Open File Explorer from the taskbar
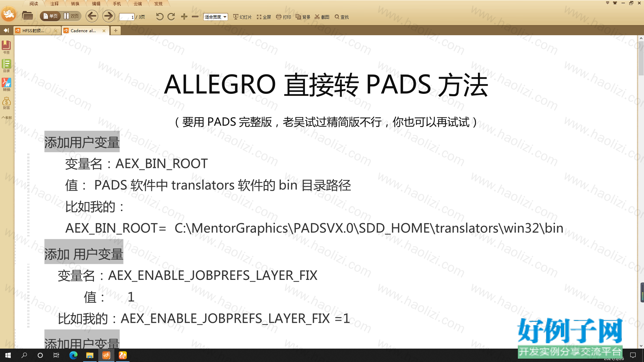 point(90,355)
